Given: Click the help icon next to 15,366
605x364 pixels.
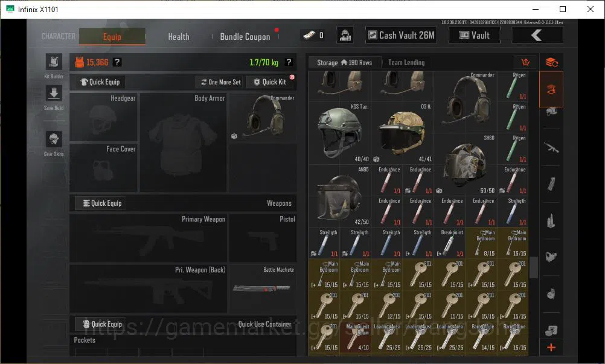Looking at the screenshot, I should pyautogui.click(x=117, y=62).
